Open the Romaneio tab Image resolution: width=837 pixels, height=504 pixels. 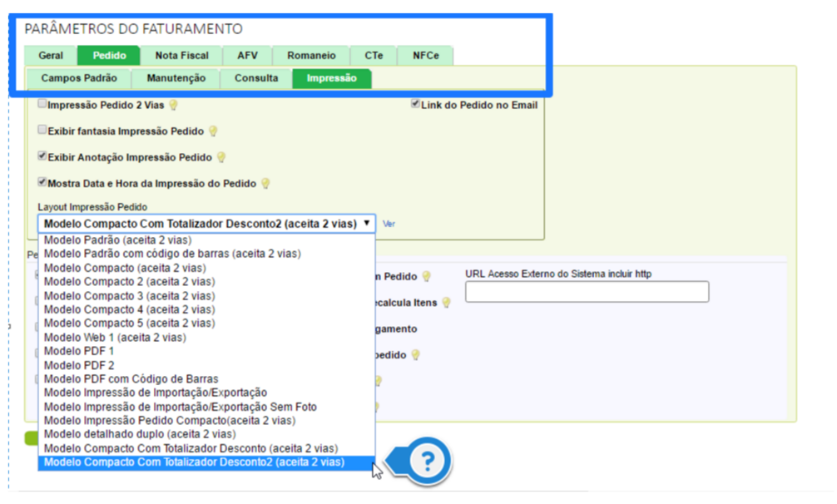(x=311, y=56)
